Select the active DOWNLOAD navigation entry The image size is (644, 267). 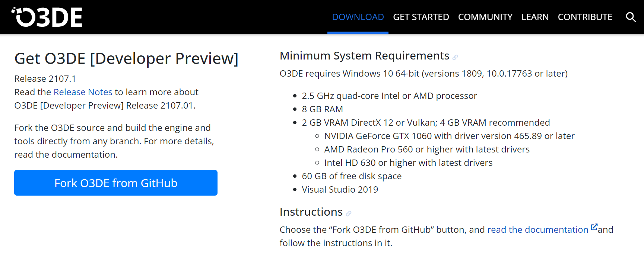click(x=358, y=17)
